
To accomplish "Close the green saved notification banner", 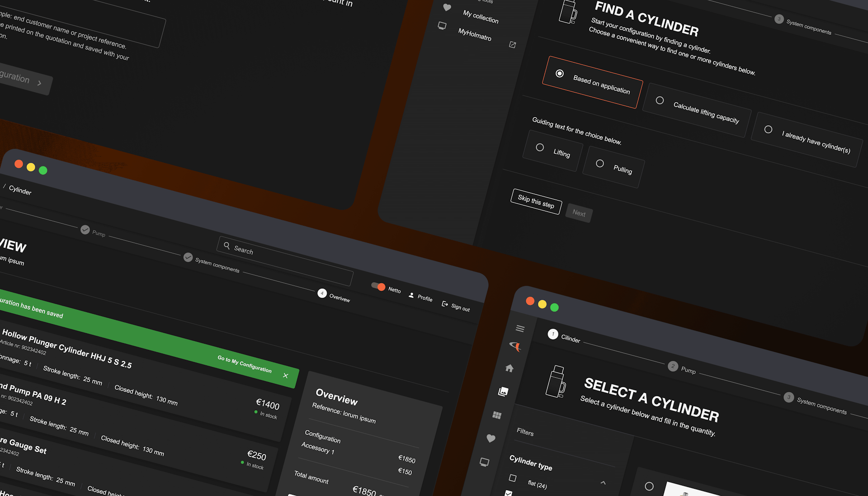I will (x=285, y=376).
